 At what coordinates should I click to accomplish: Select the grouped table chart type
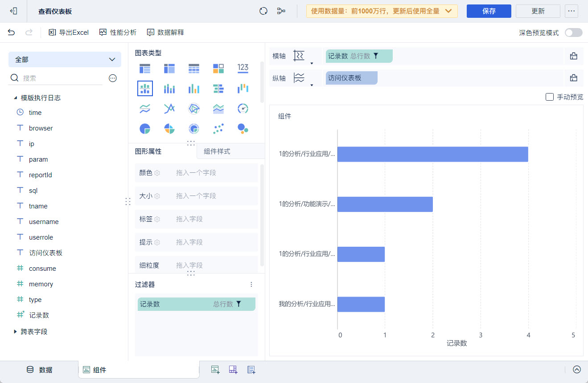(145, 68)
